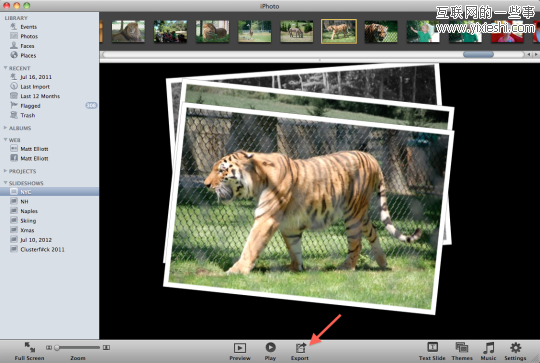Click the zoom-in icon beside the slider

(x=106, y=348)
